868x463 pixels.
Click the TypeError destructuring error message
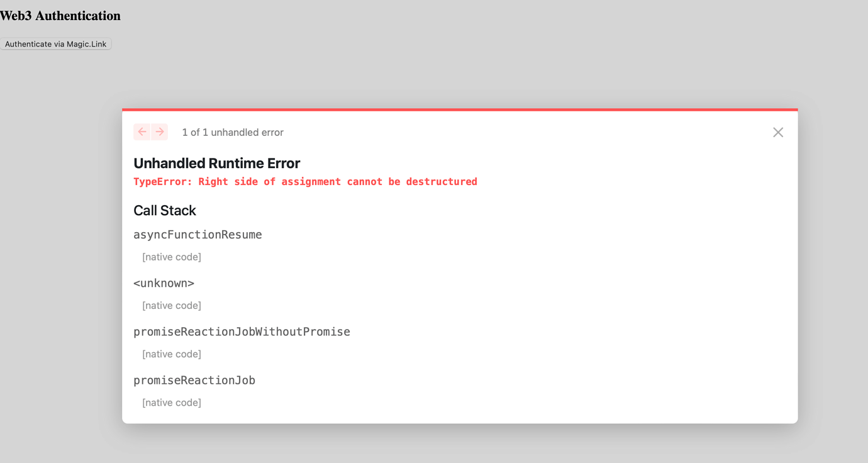[x=305, y=181]
